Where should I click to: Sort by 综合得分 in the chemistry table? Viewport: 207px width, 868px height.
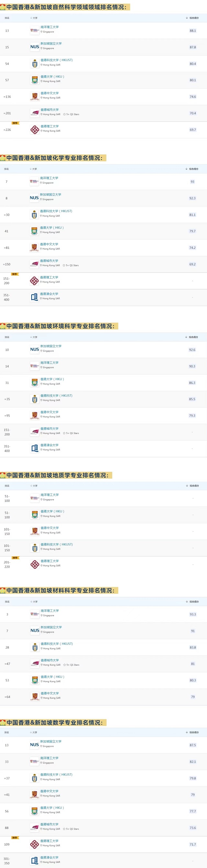pyautogui.click(x=192, y=169)
